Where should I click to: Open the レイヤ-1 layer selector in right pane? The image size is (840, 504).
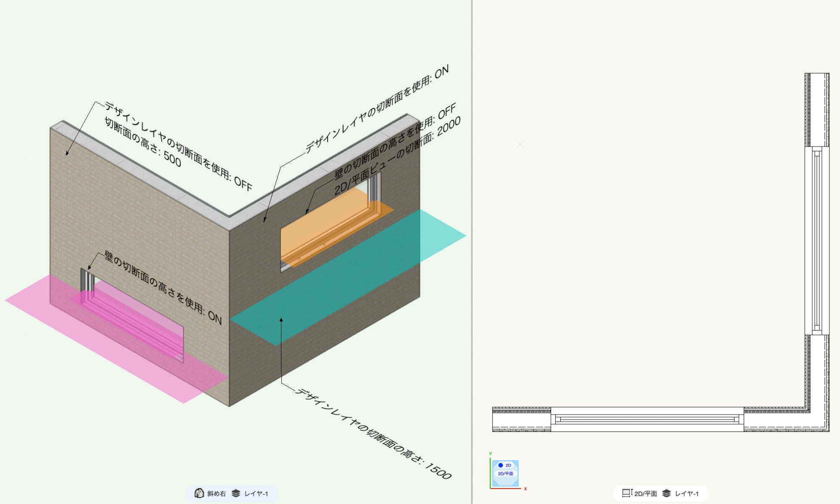[687, 493]
